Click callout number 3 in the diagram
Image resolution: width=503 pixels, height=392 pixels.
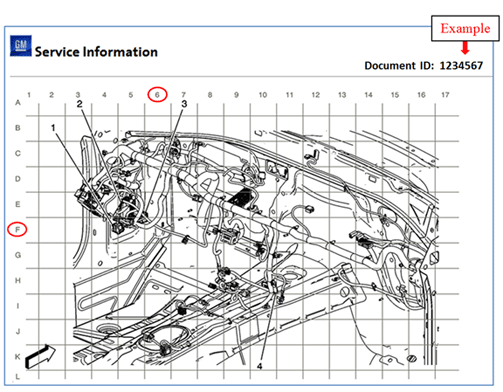[x=184, y=104]
